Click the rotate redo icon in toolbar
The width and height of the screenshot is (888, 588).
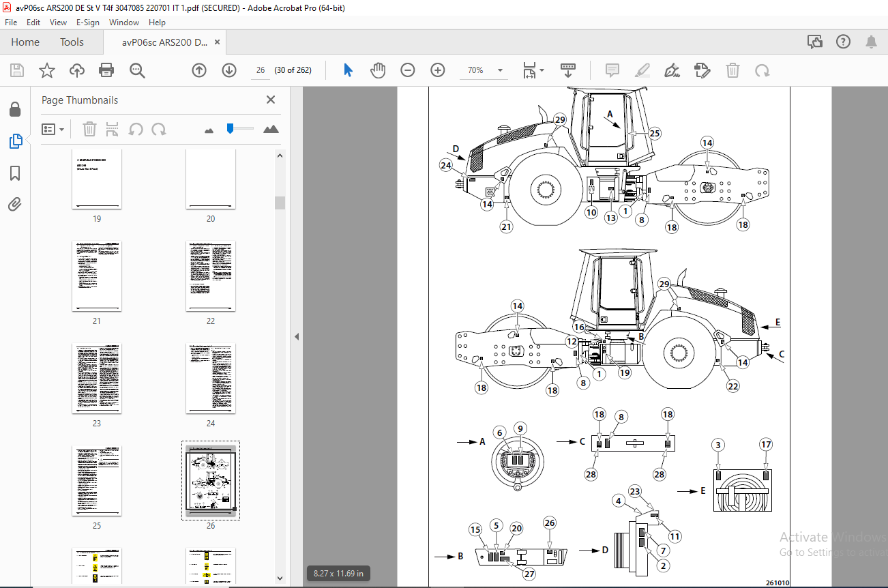(763, 70)
